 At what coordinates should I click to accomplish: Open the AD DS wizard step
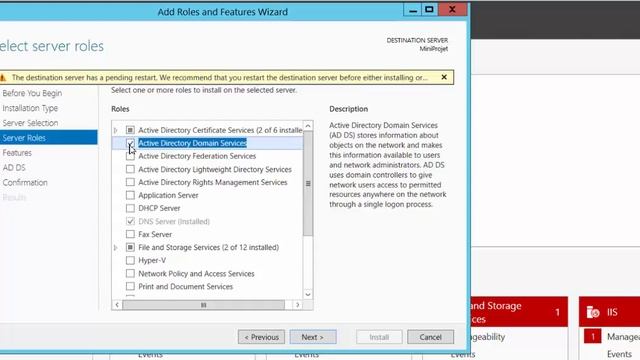click(x=14, y=167)
